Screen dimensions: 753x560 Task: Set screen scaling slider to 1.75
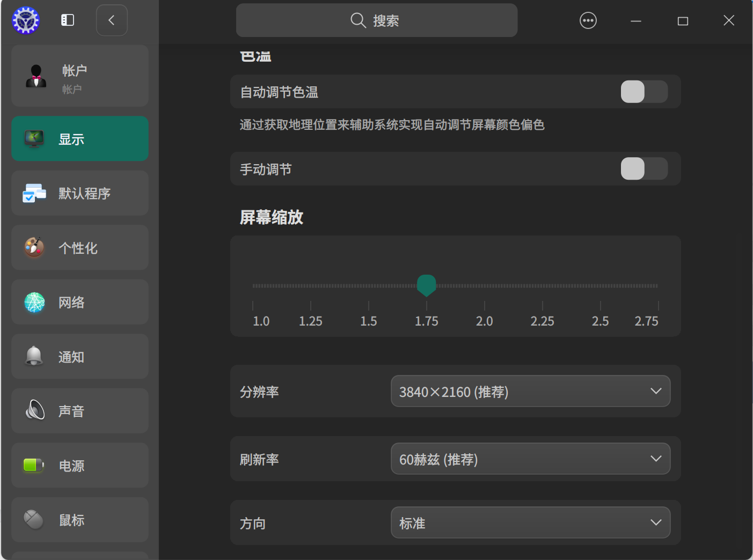click(x=426, y=285)
